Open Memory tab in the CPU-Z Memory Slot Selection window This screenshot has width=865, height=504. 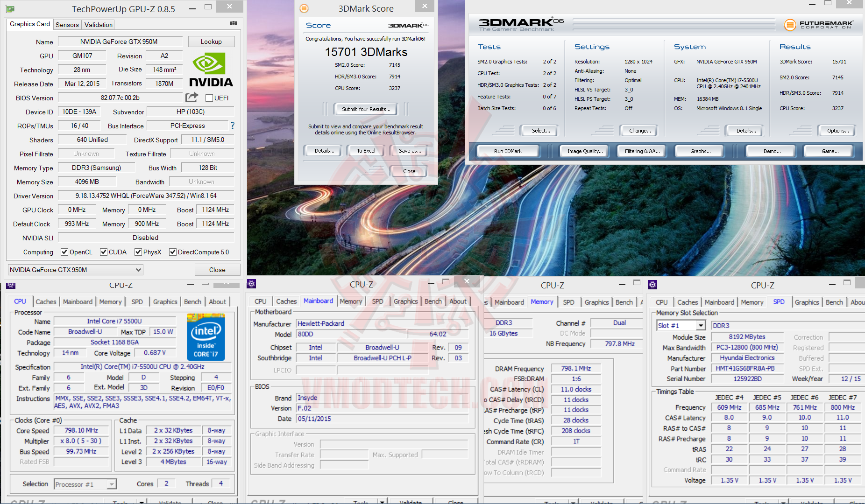tap(752, 302)
